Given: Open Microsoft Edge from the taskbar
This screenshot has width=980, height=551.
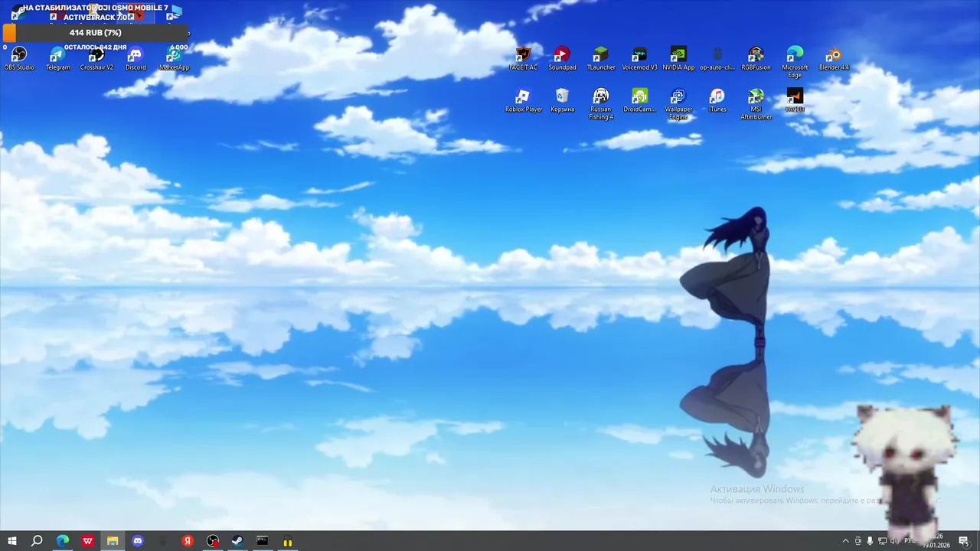Looking at the screenshot, I should tap(63, 541).
